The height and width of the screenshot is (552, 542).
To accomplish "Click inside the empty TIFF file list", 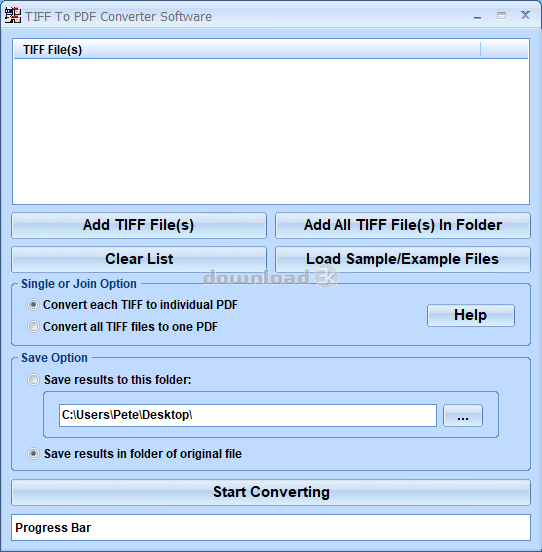I will point(271,131).
